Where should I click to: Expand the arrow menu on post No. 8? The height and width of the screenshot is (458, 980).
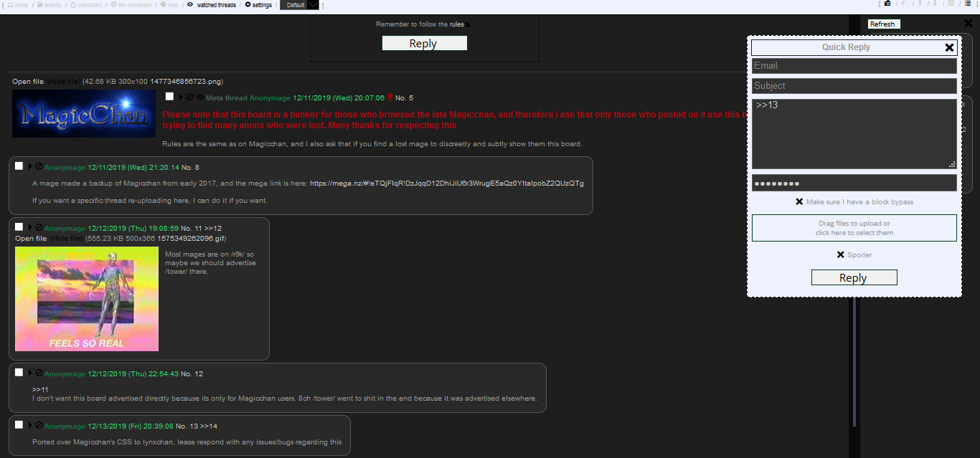[30, 167]
